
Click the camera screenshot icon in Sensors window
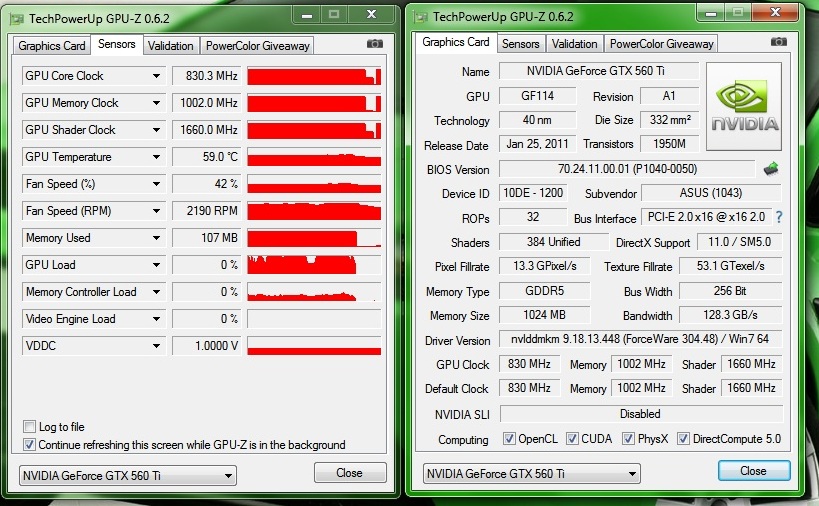tap(375, 44)
